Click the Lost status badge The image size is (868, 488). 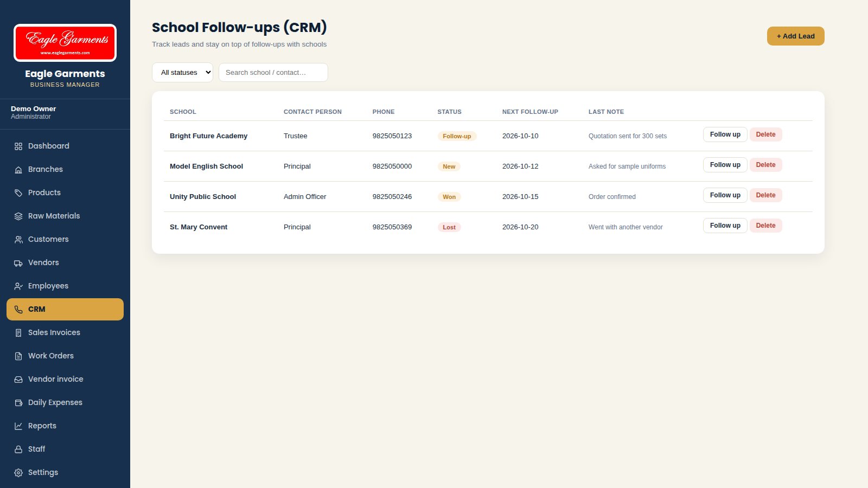pyautogui.click(x=449, y=227)
